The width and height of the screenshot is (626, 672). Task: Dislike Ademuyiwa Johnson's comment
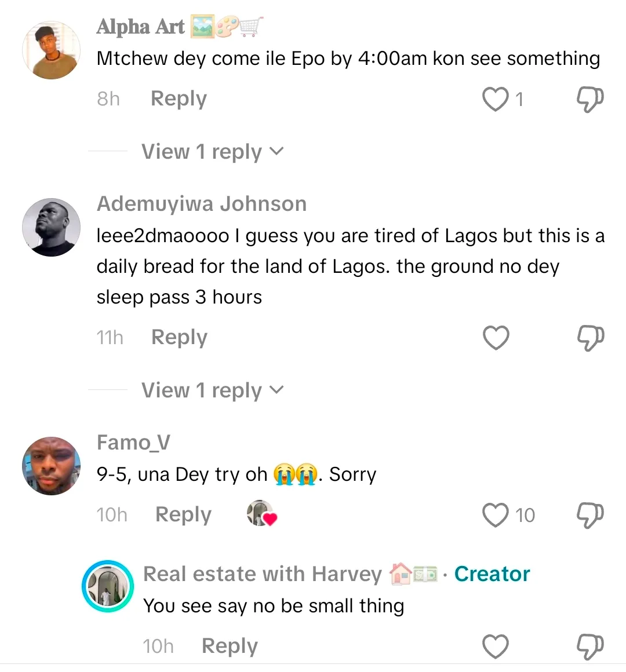(590, 338)
